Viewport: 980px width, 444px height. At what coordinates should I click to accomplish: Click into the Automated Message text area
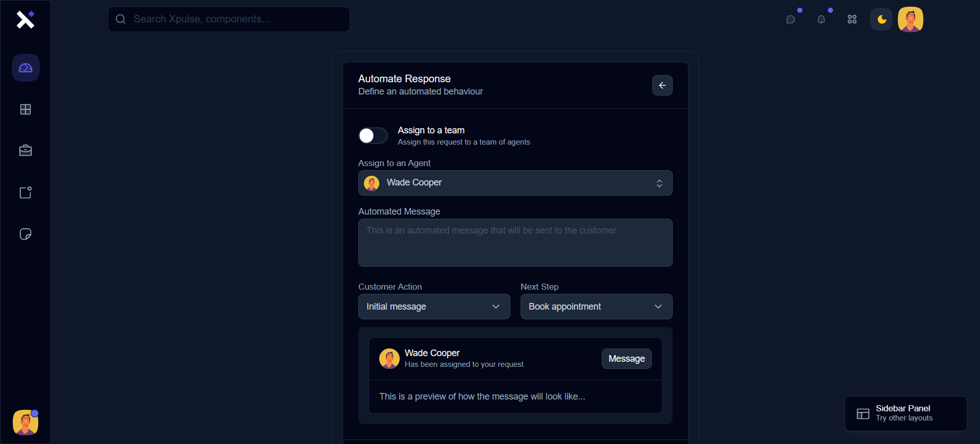[x=515, y=243]
